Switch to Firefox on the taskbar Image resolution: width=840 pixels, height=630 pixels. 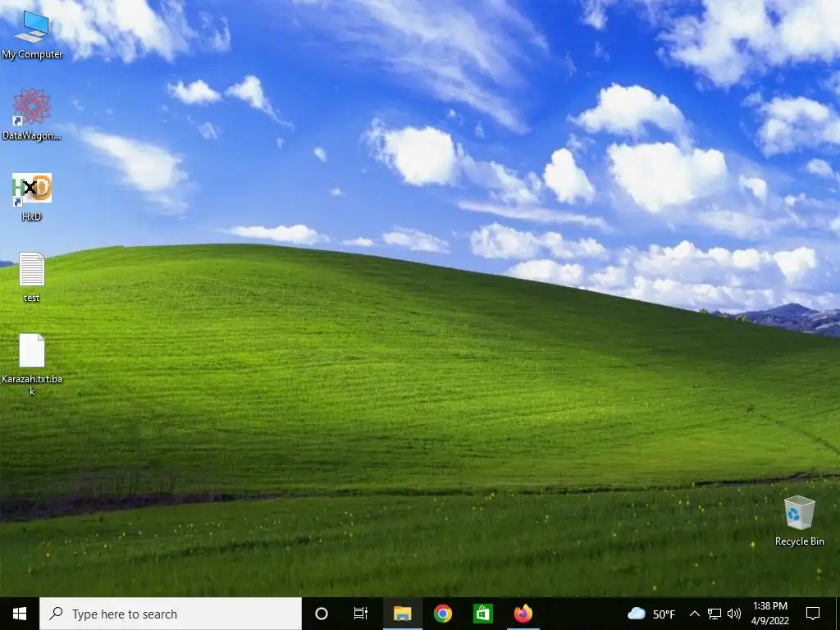pos(523,614)
